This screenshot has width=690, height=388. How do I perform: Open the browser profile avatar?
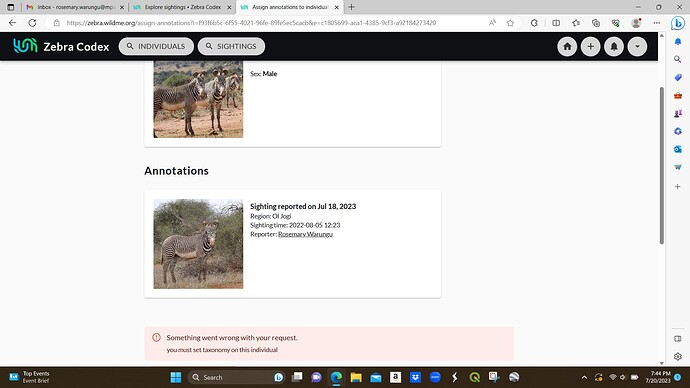pos(636,23)
